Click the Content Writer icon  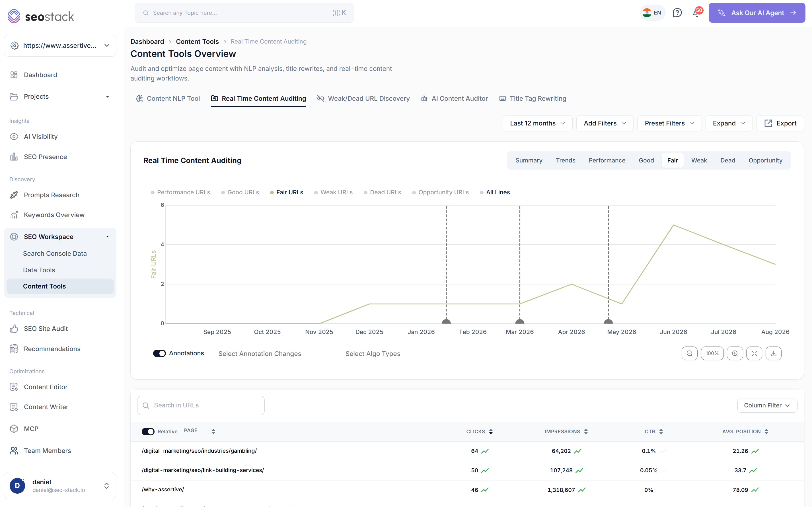[14, 407]
